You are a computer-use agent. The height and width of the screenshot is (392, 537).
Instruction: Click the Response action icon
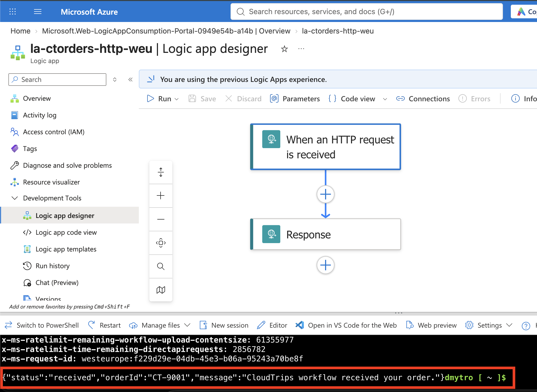(271, 234)
